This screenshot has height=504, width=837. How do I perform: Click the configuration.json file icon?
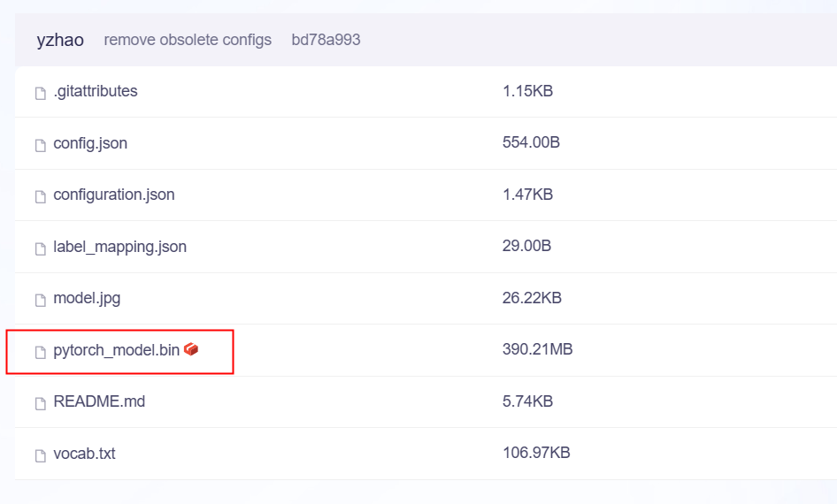click(x=40, y=196)
